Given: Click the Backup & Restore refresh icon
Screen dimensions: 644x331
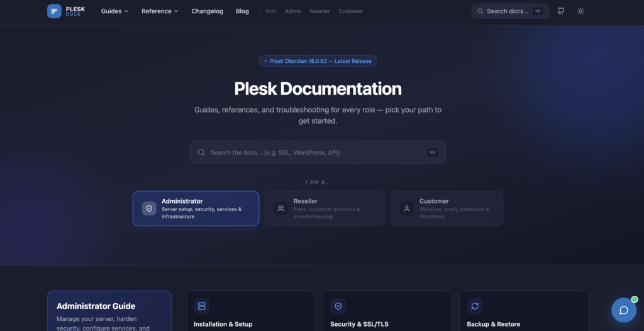Looking at the screenshot, I should (x=475, y=306).
